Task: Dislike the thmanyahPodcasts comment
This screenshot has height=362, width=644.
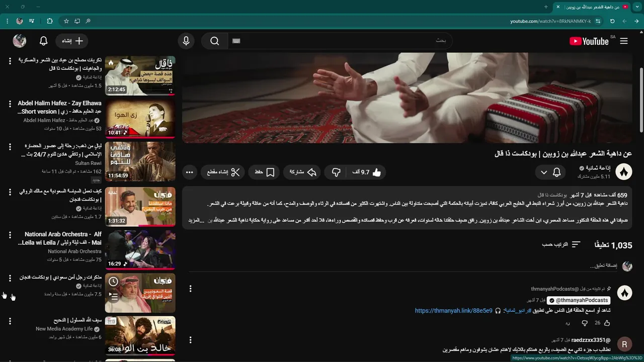Action: (x=585, y=323)
